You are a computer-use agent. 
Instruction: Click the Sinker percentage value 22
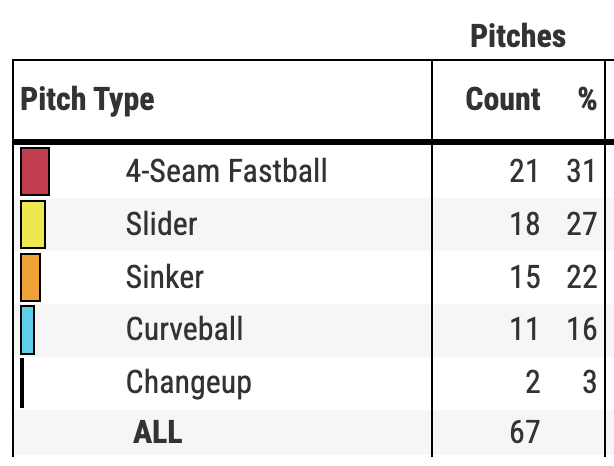click(581, 277)
